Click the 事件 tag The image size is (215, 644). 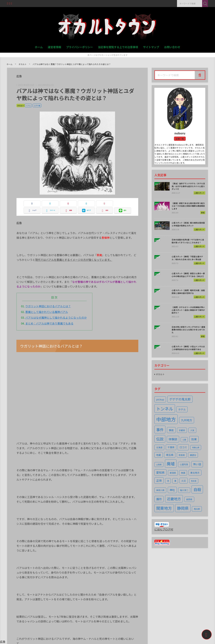tap(160, 430)
